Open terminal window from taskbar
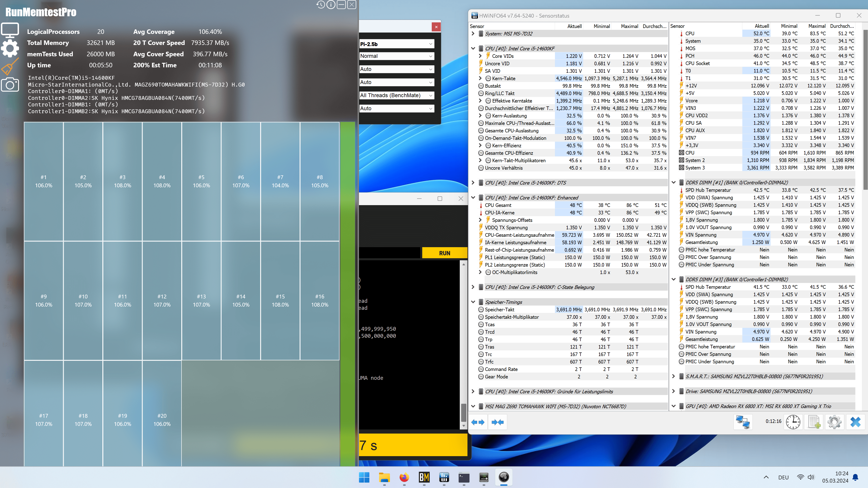The width and height of the screenshot is (868, 488). (464, 477)
